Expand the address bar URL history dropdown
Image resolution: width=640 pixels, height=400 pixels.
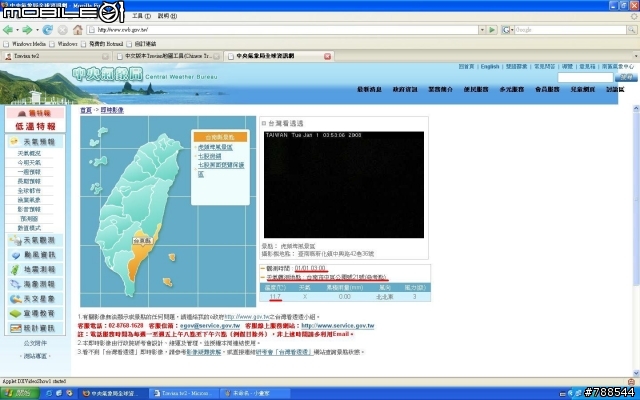tap(482, 30)
